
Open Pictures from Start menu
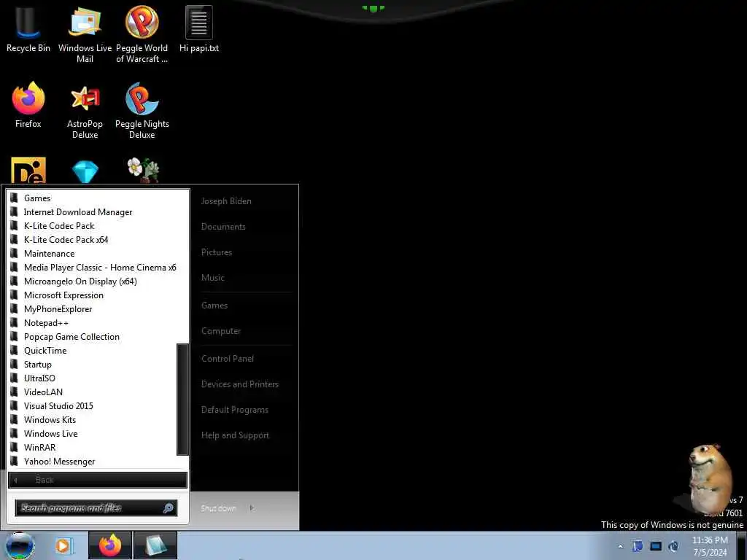pyautogui.click(x=217, y=252)
